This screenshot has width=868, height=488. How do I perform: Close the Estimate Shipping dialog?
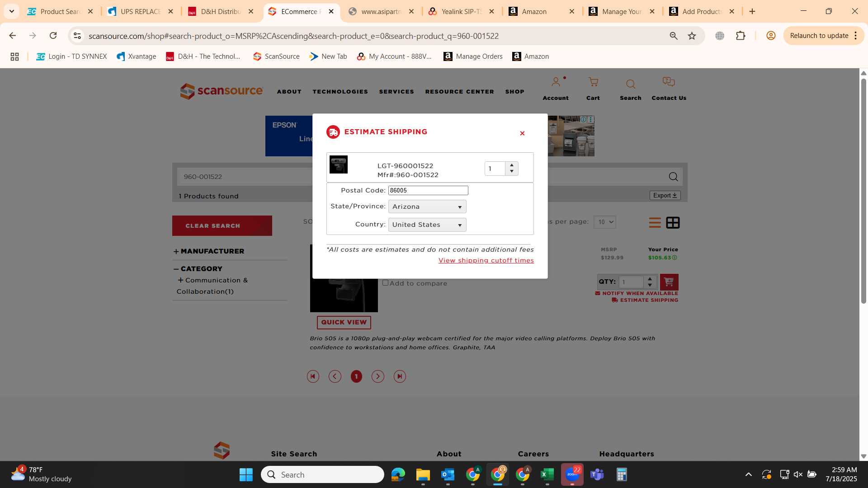coord(522,133)
